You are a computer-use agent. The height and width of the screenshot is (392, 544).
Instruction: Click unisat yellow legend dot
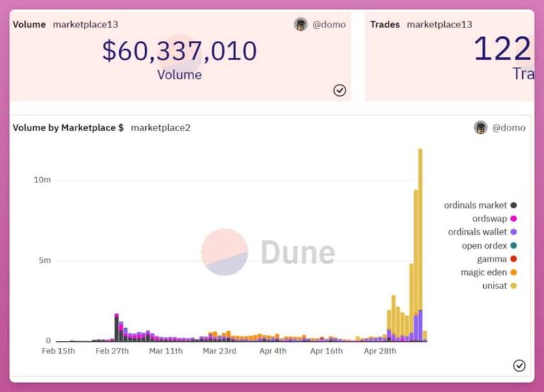[x=514, y=286]
